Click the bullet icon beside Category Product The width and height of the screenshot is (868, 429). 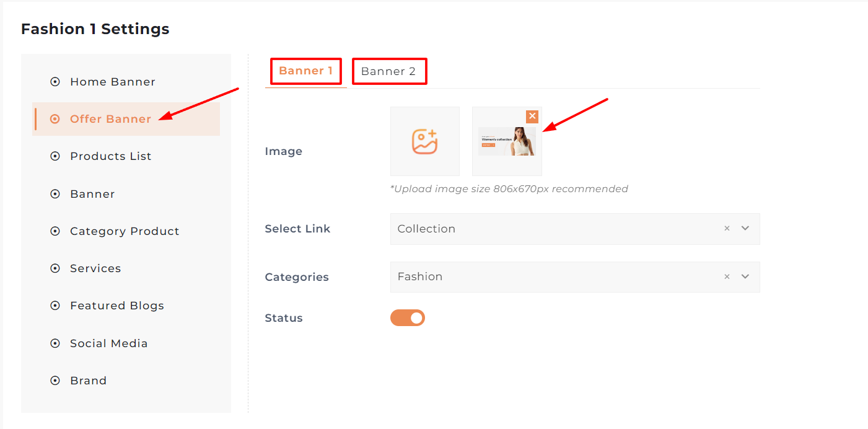pos(55,231)
